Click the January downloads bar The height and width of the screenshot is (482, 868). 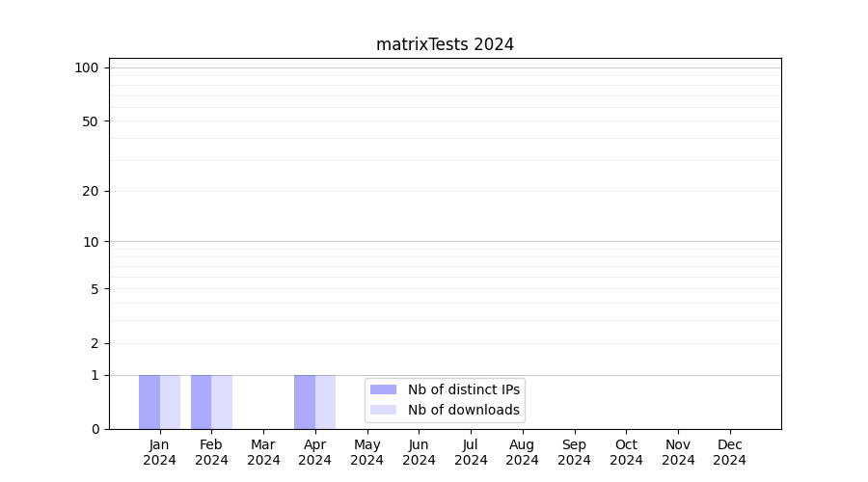pyautogui.click(x=170, y=402)
